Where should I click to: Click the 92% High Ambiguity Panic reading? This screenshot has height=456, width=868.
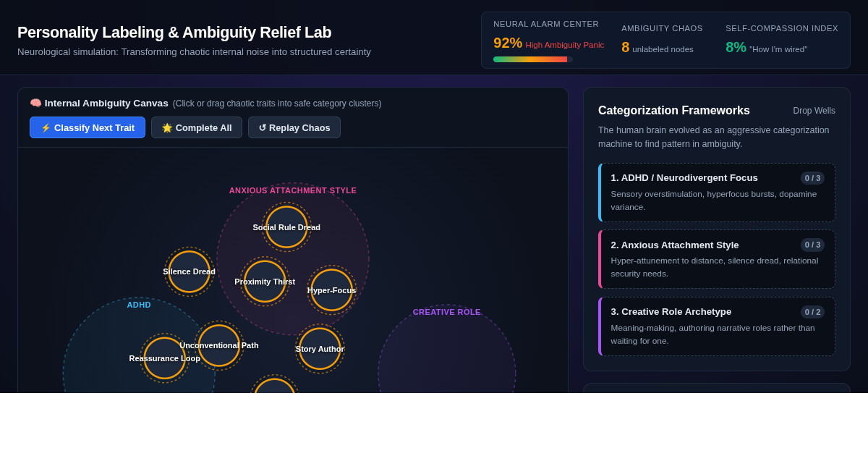point(548,43)
